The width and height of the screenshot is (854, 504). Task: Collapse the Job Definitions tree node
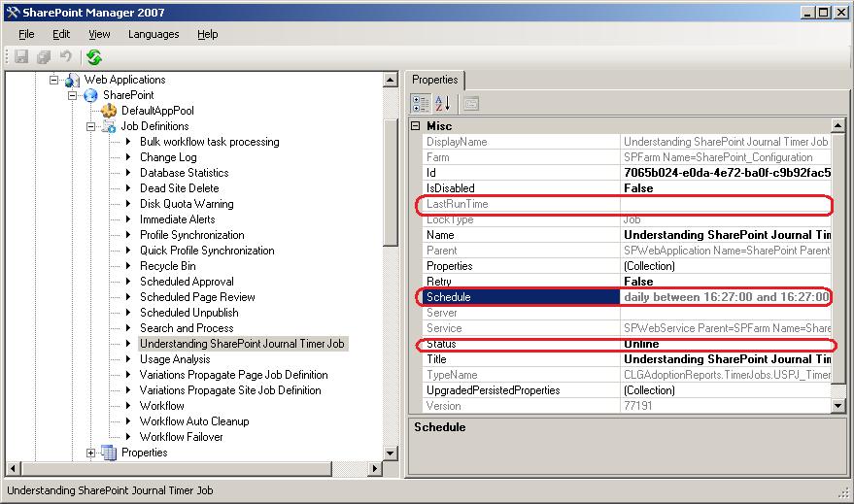(90, 126)
